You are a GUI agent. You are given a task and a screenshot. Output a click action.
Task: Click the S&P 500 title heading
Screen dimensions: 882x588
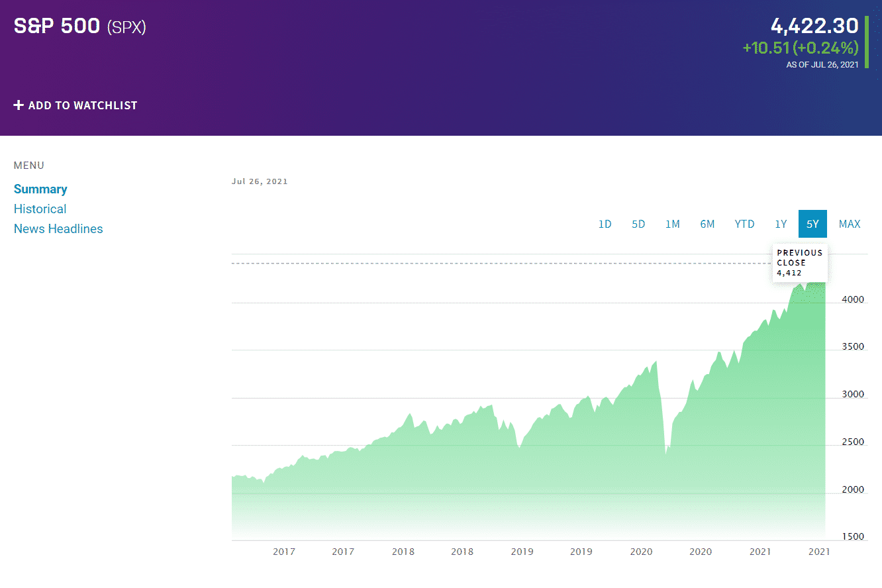pyautogui.click(x=57, y=26)
